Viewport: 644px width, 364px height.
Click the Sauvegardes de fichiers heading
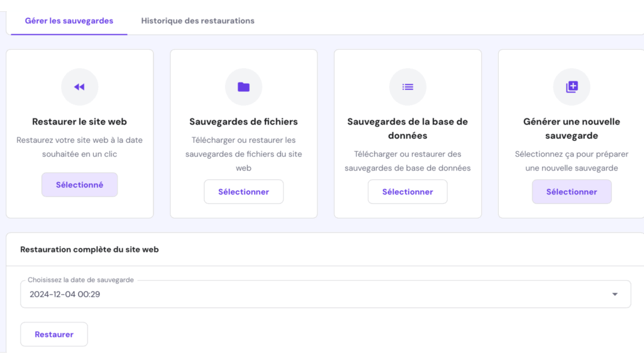[x=243, y=122]
